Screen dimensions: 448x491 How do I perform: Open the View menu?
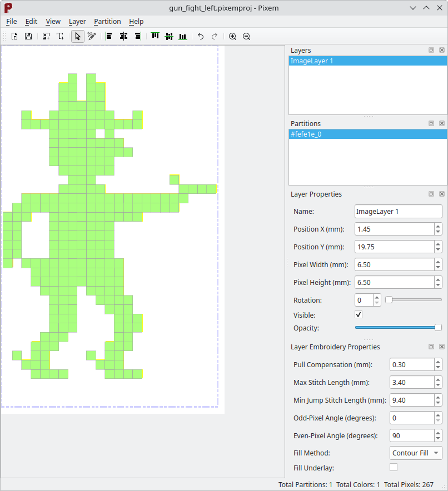coord(53,21)
